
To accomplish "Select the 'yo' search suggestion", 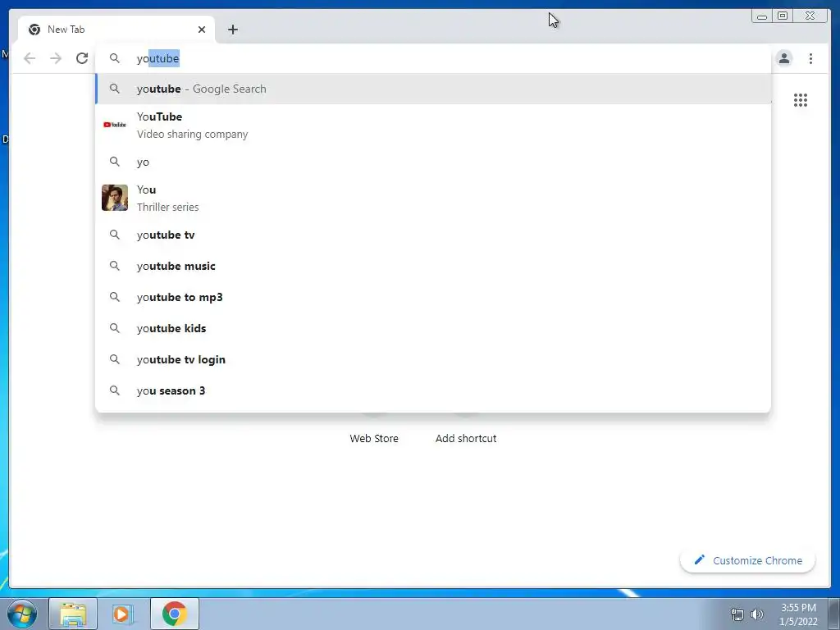I will (433, 162).
